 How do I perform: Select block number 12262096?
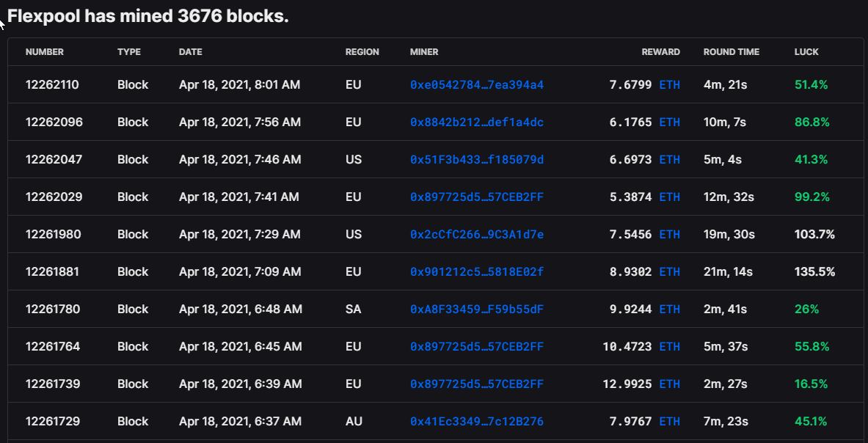click(54, 122)
